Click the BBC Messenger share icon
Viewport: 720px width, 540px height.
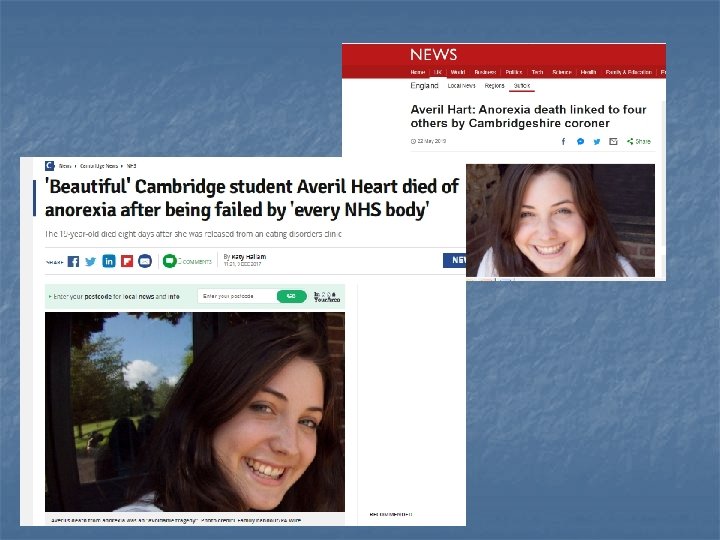[580, 141]
